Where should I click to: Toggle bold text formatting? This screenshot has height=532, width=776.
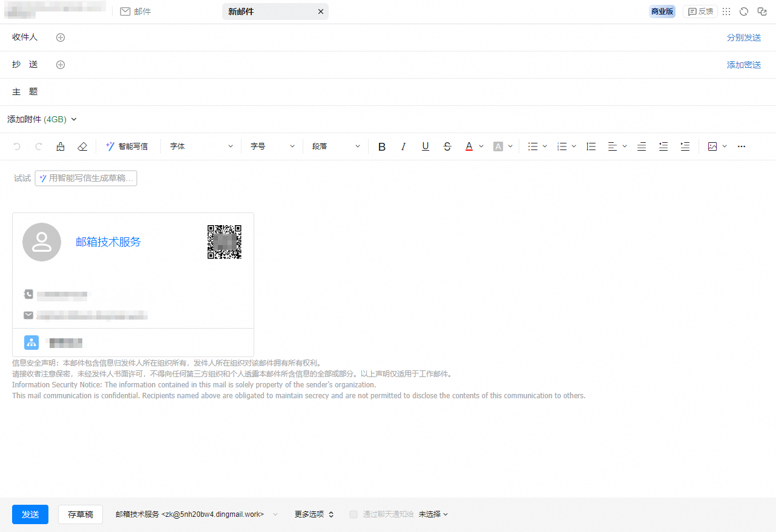[x=382, y=146]
